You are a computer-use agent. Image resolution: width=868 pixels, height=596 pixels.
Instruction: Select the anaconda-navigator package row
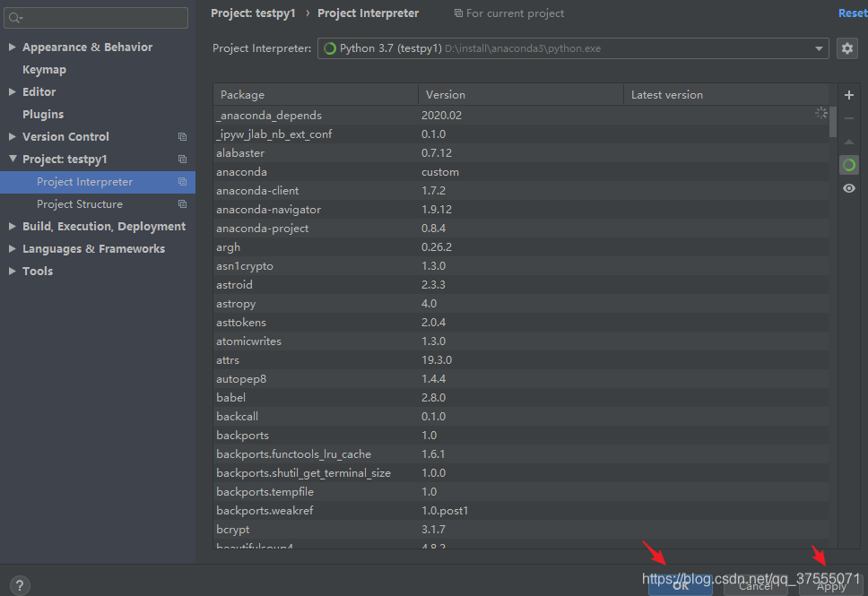pyautogui.click(x=521, y=209)
